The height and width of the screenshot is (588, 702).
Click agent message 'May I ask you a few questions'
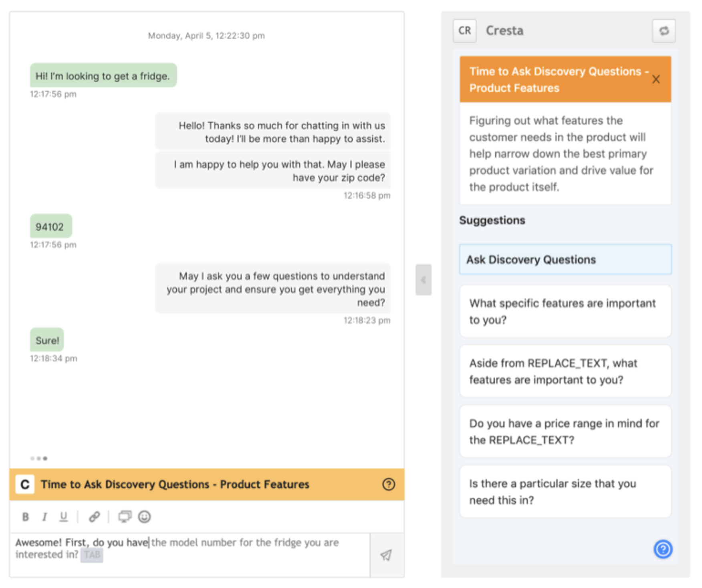pyautogui.click(x=273, y=288)
